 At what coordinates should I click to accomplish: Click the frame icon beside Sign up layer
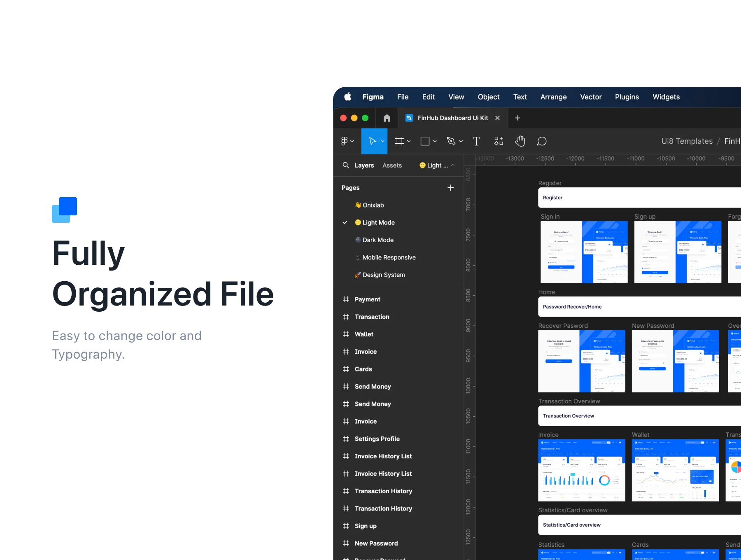[x=346, y=526]
